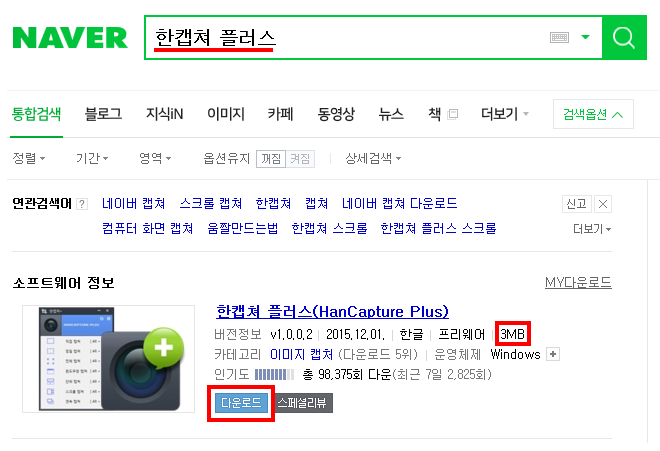Image resolution: width=660 pixels, height=451 pixels.
Task: Click the new-window icon next to 책
Action: [x=452, y=114]
